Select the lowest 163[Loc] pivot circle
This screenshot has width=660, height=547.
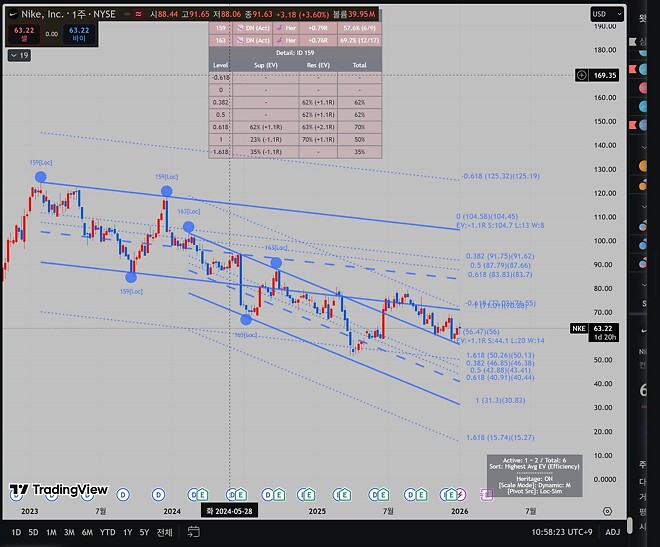coord(246,320)
